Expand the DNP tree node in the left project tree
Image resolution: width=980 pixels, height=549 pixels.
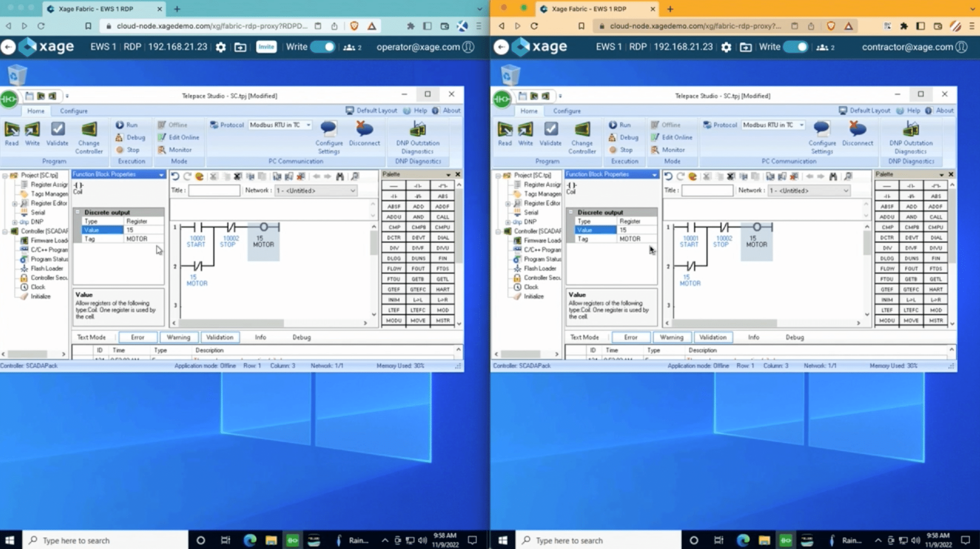(x=14, y=222)
